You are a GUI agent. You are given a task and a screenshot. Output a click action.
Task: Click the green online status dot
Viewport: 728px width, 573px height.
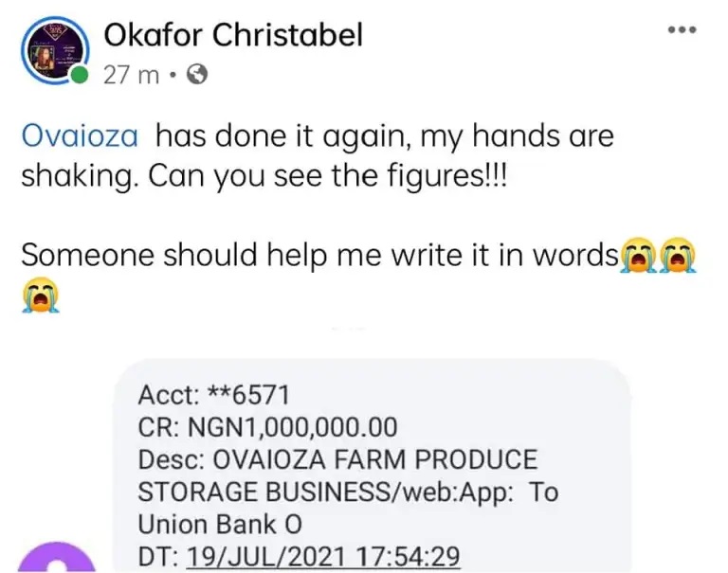click(82, 76)
